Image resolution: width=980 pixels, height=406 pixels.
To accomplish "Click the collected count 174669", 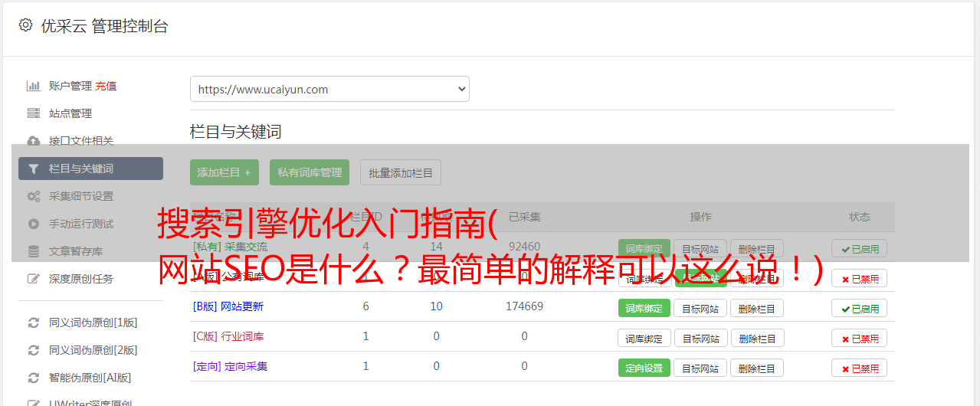I will point(524,306).
